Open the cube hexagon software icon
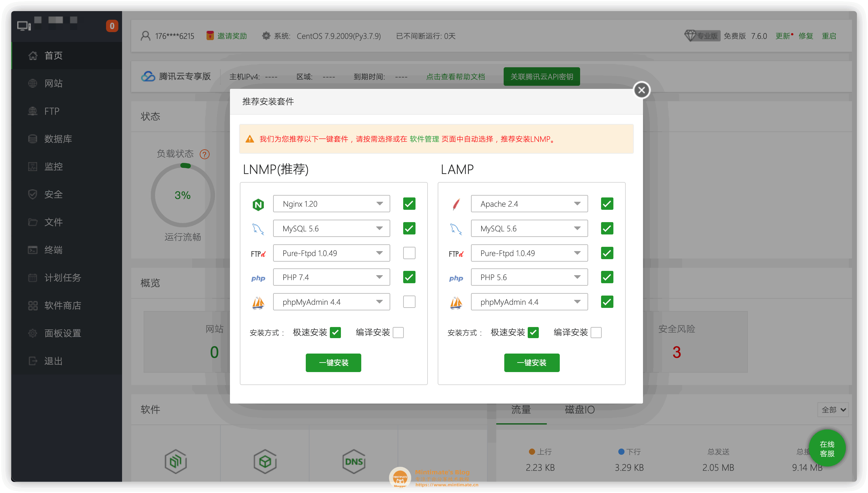 pyautogui.click(x=265, y=462)
